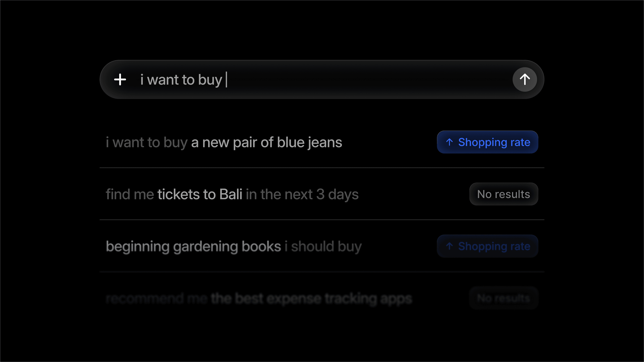Click the submit arrow in the search bar
The width and height of the screenshot is (644, 362).
525,79
